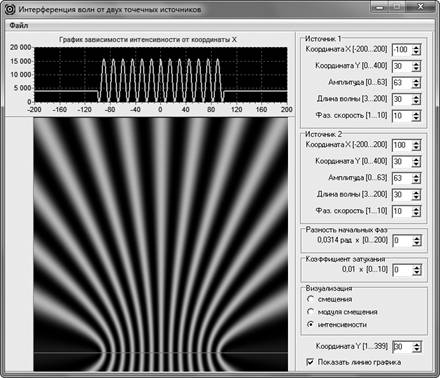This screenshot has height=378, width=440.
Task: Open the Файл menu
Action: [x=19, y=26]
